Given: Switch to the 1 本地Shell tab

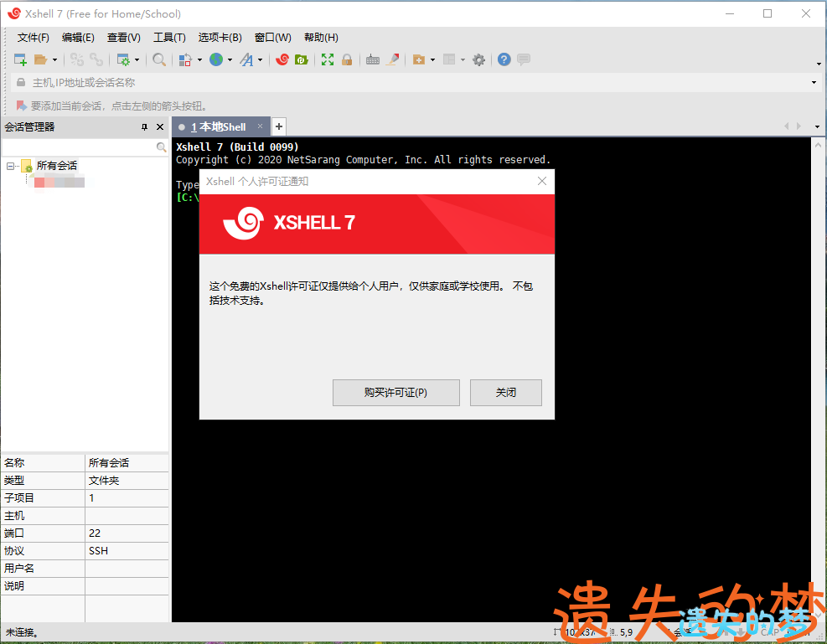Looking at the screenshot, I should coord(219,127).
